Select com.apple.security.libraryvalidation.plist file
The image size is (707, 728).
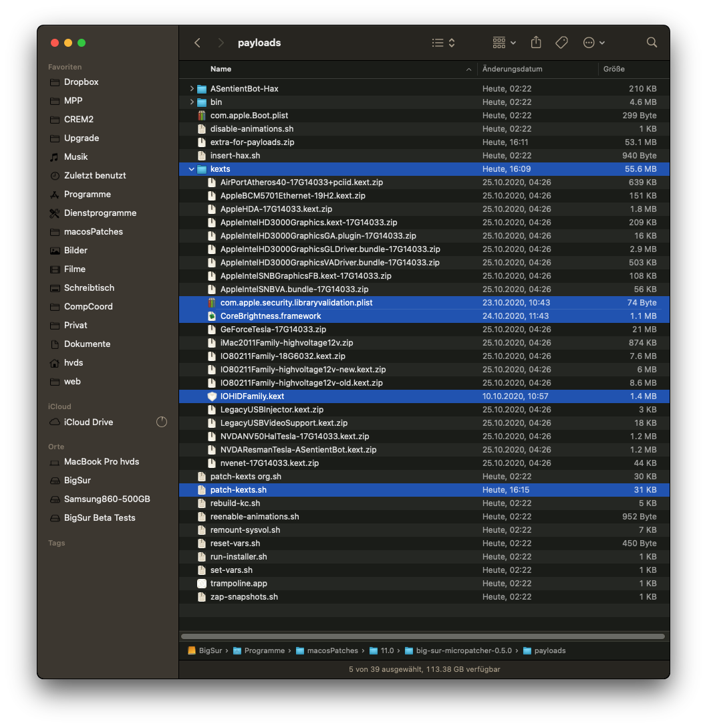tap(424, 303)
